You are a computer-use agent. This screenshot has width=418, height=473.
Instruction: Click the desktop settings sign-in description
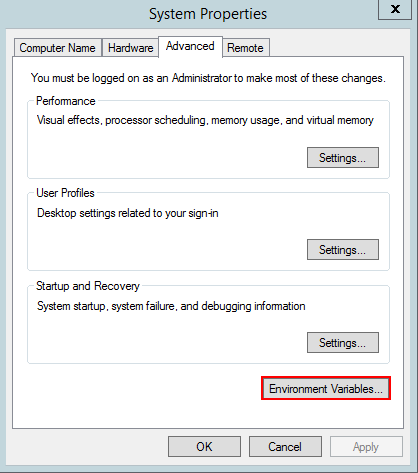click(x=128, y=213)
